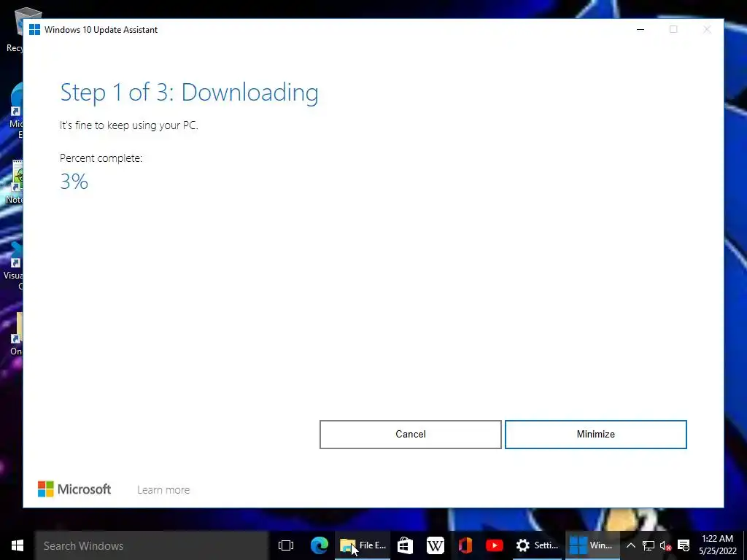Focus the Search Windows box
747x560 pixels.
pos(152,545)
